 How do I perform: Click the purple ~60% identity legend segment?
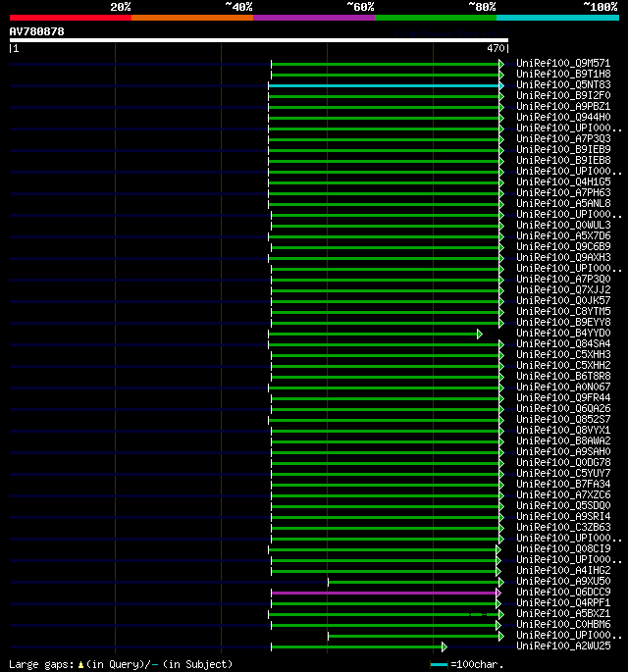(314, 18)
